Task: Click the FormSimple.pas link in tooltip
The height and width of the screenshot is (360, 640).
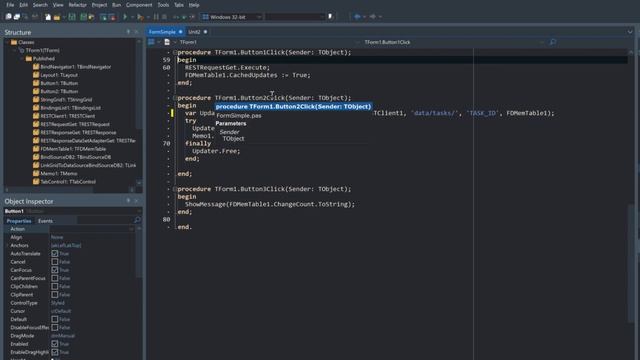Action: click(x=239, y=116)
